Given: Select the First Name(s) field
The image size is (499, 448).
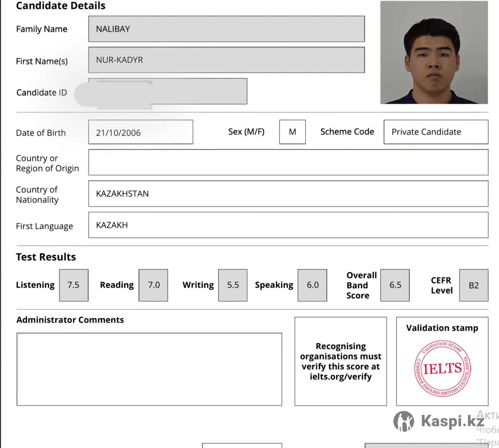Looking at the screenshot, I should point(226,60).
